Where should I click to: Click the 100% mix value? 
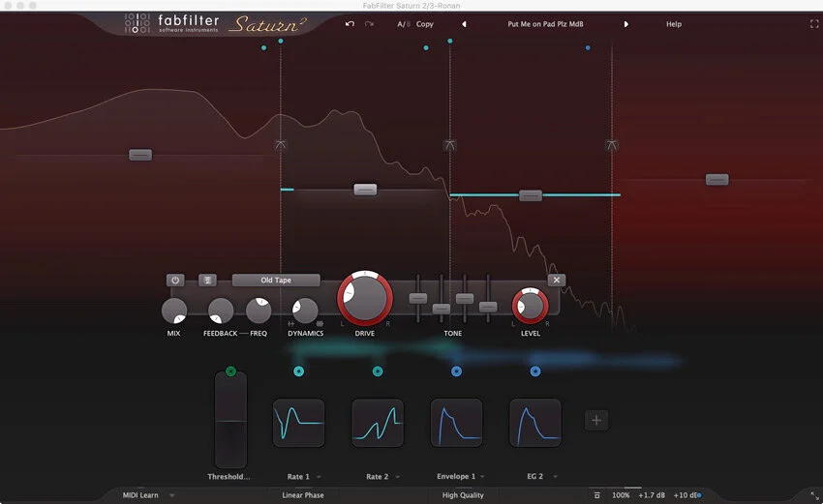pos(621,495)
